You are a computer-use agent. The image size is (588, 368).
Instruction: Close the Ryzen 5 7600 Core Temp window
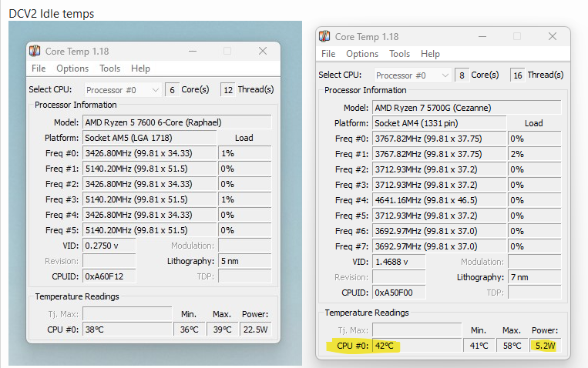coord(263,52)
